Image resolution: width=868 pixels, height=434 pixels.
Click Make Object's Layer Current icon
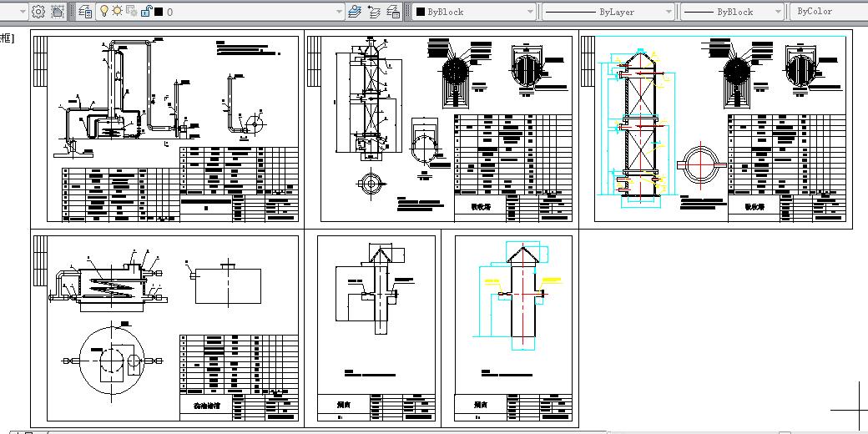click(355, 11)
